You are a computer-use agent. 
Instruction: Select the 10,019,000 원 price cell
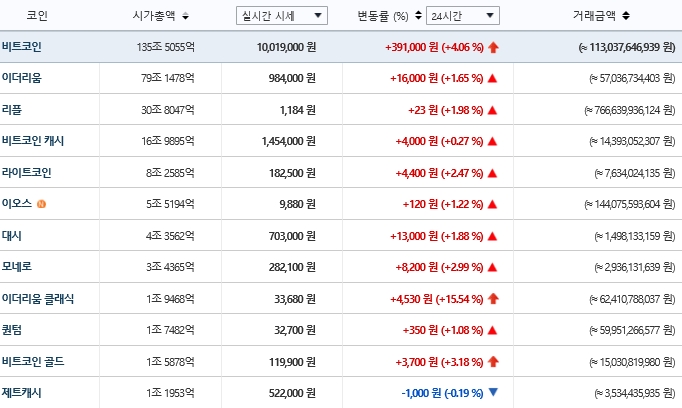coord(286,47)
